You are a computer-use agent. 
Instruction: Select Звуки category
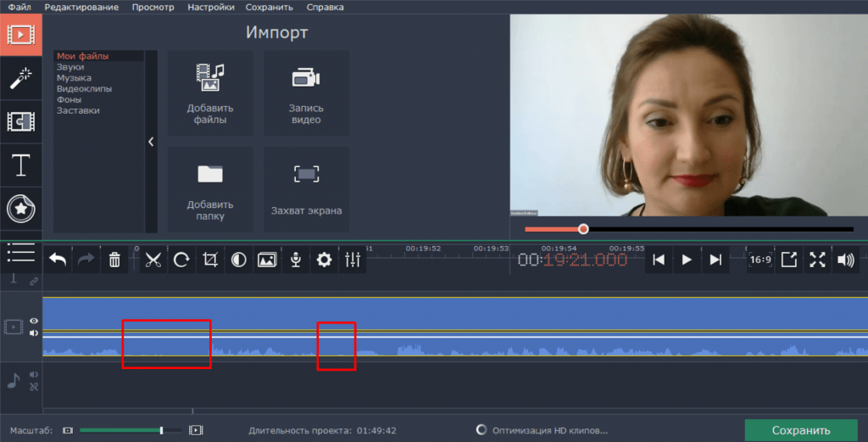(70, 67)
